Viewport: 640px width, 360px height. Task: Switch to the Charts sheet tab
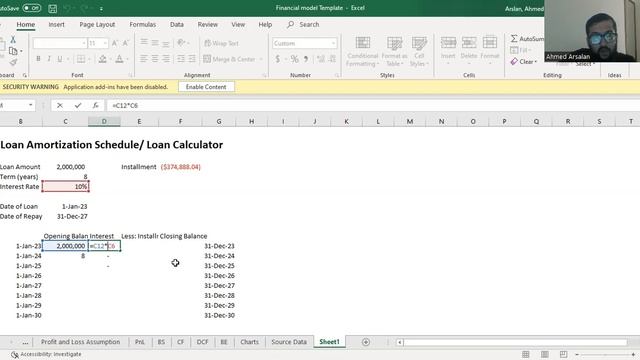click(x=249, y=342)
